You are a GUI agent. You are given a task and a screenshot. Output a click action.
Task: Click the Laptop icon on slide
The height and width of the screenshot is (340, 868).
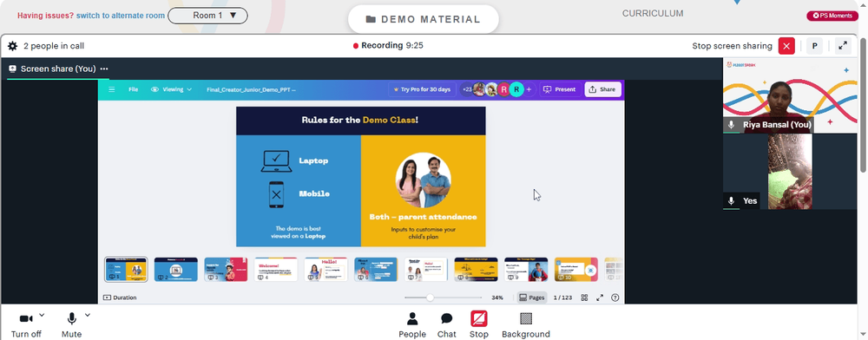click(x=276, y=160)
